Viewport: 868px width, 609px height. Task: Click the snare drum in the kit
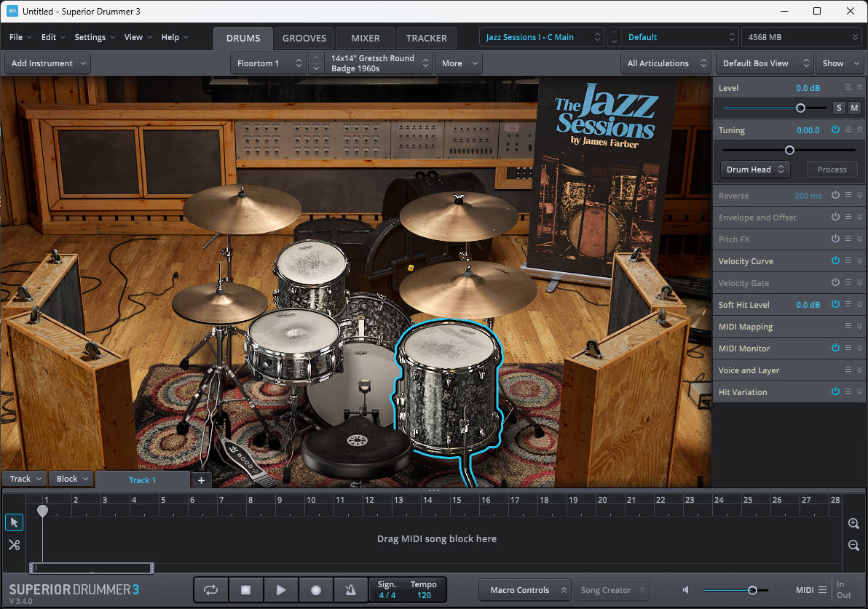point(293,346)
